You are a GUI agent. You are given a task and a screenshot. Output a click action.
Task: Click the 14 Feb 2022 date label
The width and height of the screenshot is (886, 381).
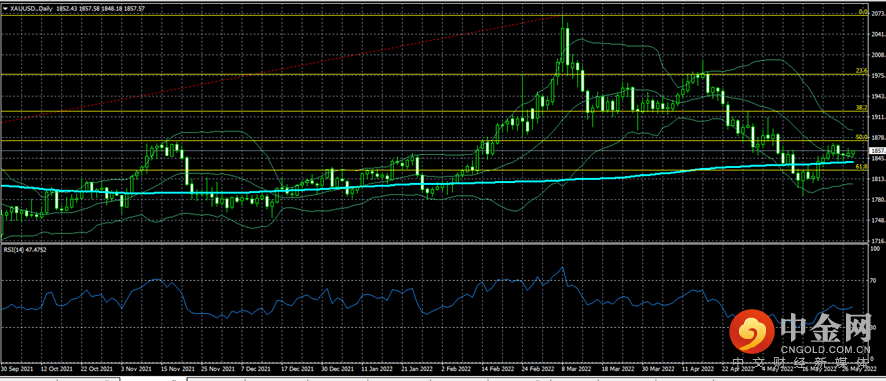point(497,369)
